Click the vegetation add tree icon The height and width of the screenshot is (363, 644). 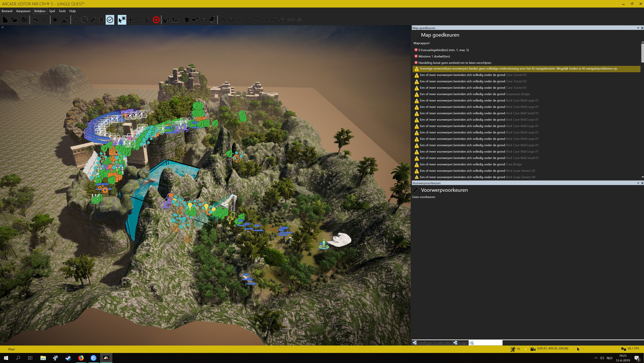[x=195, y=20]
